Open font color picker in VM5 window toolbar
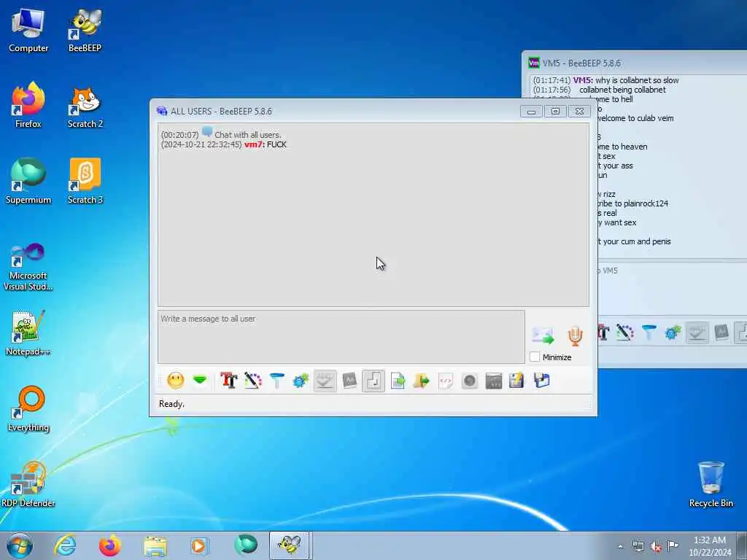Viewport: 747px width, 560px height. pos(624,332)
